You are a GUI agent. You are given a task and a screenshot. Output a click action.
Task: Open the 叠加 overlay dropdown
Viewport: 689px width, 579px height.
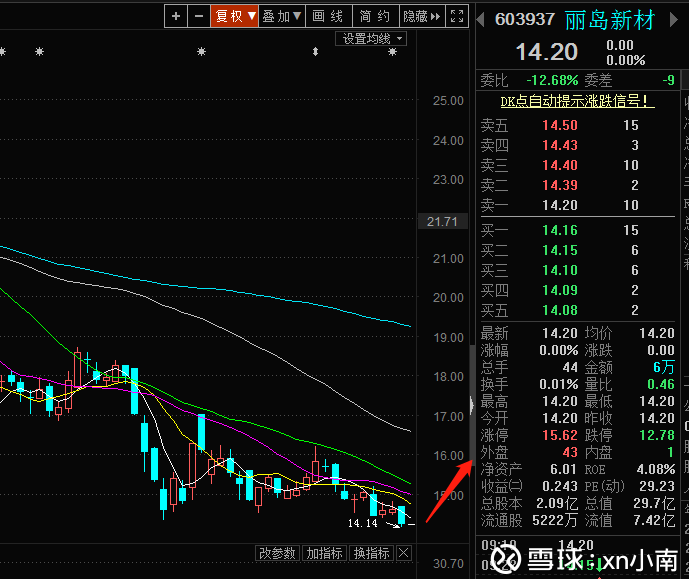[x=282, y=16]
